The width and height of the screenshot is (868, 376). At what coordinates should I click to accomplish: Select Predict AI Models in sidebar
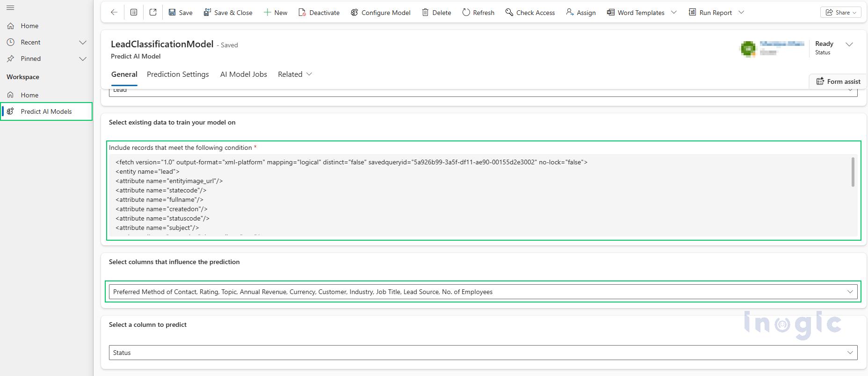(x=46, y=111)
